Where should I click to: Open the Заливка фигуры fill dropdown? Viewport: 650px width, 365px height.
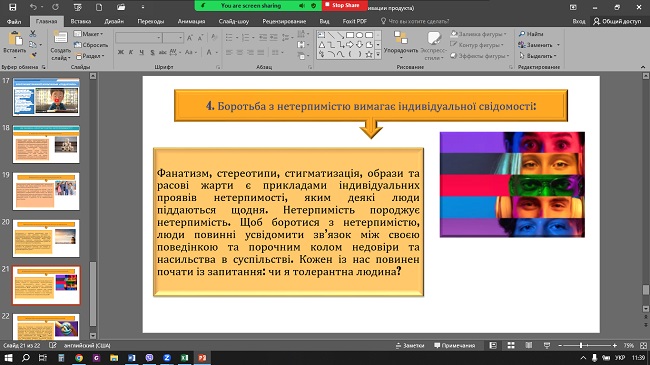[x=478, y=34]
